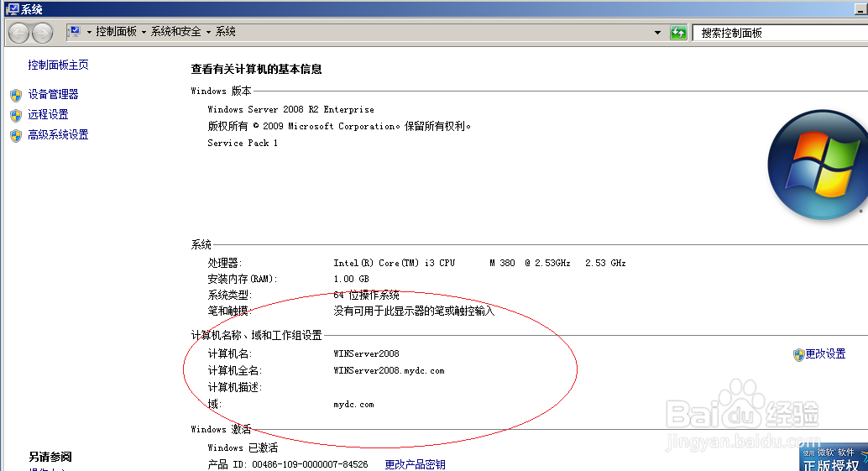Open 远程设置 from the sidebar
This screenshot has width=868, height=471.
pyautogui.click(x=48, y=114)
